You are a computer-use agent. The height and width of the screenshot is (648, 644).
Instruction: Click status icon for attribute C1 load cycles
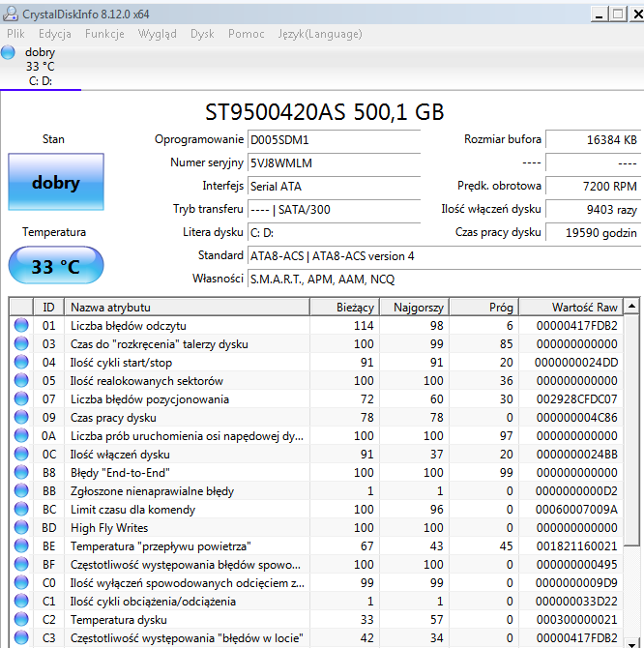point(21,601)
